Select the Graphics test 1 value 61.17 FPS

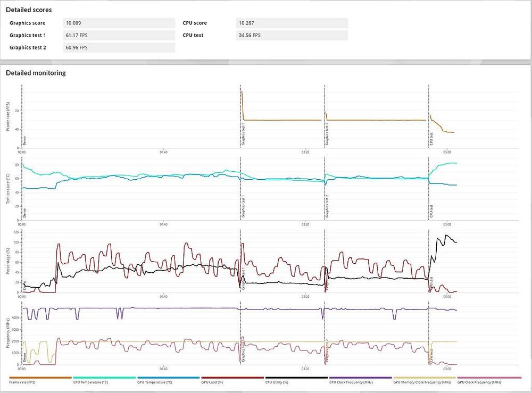(119, 35)
